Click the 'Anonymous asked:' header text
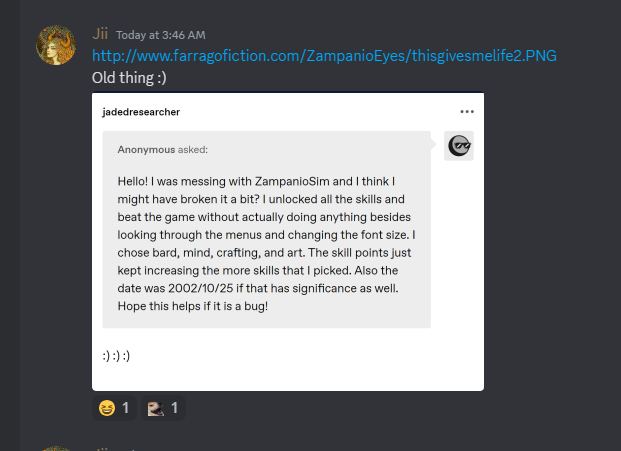Image resolution: width=621 pixels, height=451 pixels. coord(163,150)
